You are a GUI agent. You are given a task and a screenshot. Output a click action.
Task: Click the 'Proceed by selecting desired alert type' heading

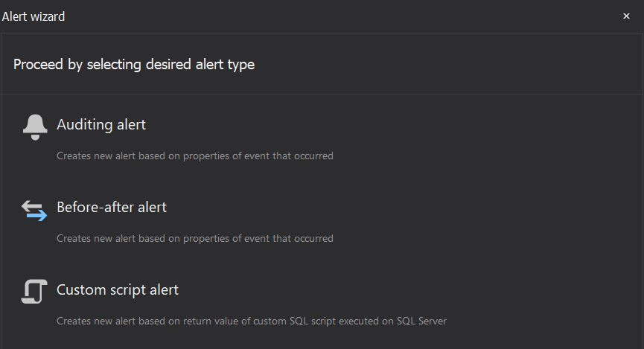point(134,65)
